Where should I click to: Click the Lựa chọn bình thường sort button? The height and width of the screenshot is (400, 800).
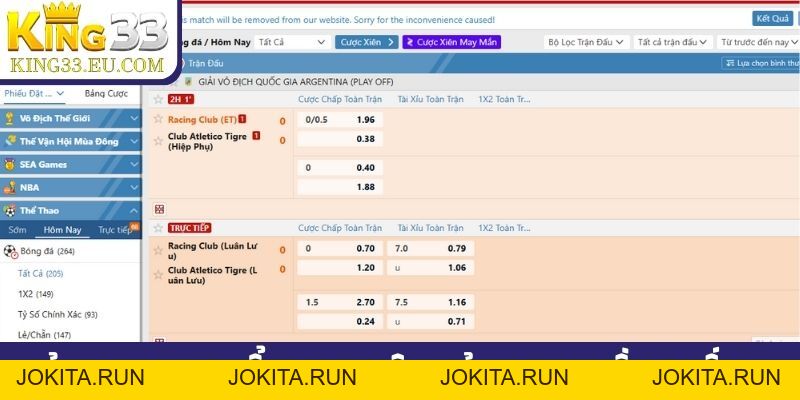(760, 63)
